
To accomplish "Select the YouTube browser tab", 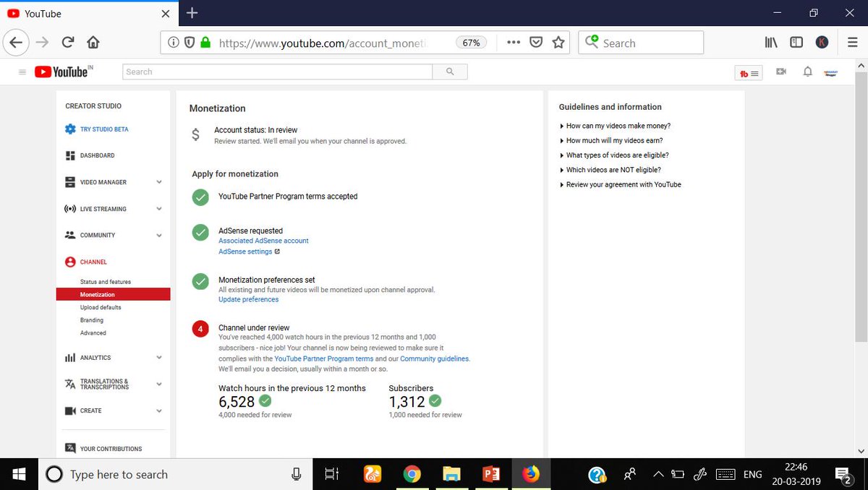I will (90, 13).
